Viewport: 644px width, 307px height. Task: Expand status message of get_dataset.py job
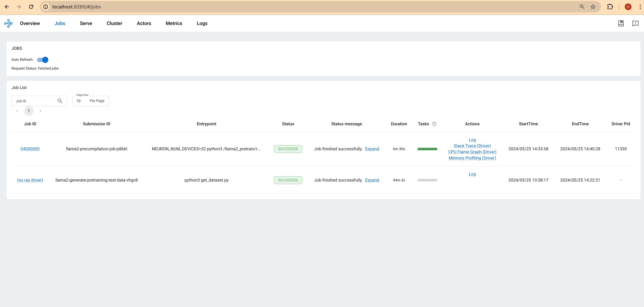coord(372,180)
